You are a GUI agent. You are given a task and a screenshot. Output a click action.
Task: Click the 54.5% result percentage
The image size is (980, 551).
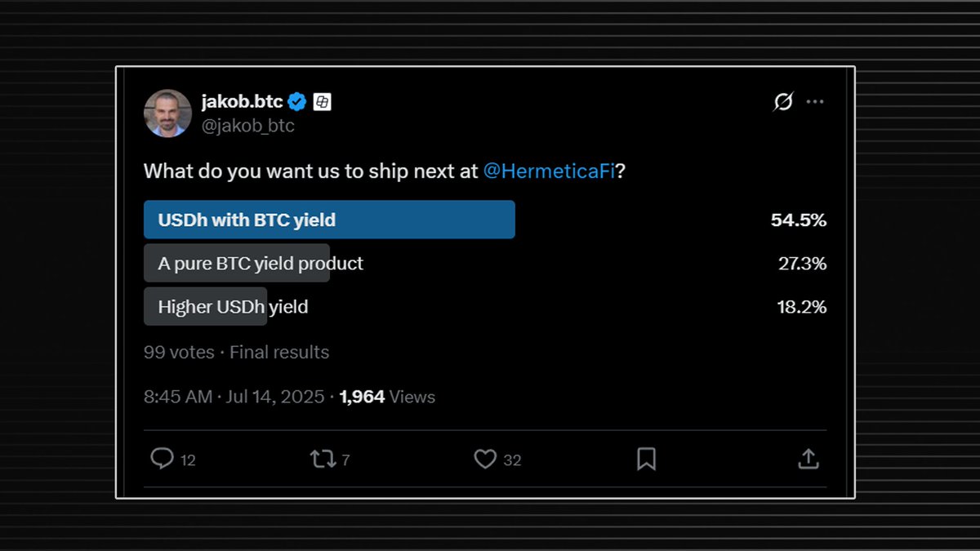(799, 220)
